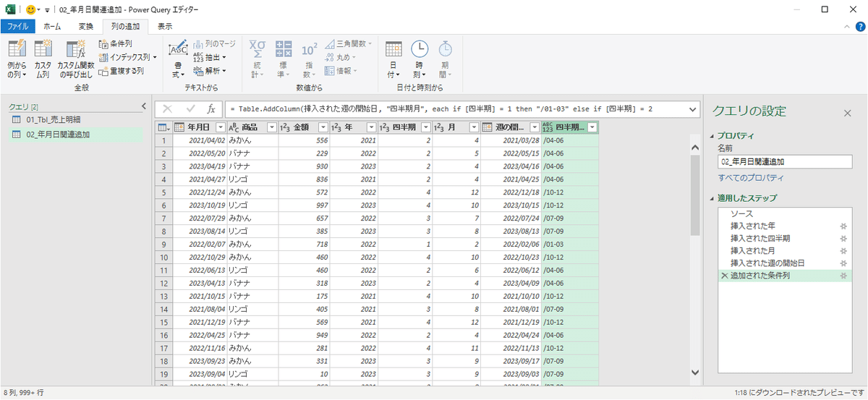Click the fx add-step icon
The height and width of the screenshot is (400, 868).
(210, 109)
